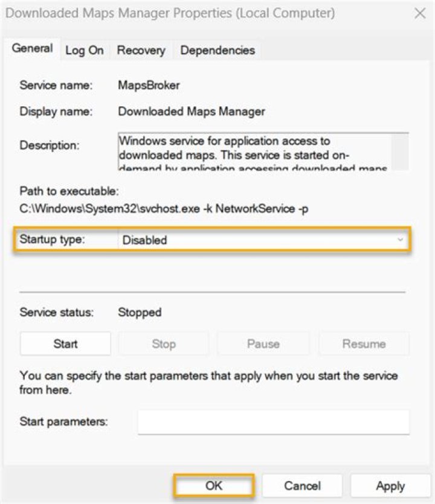The width and height of the screenshot is (435, 504).
Task: Open the Log On tab
Action: [x=84, y=51]
